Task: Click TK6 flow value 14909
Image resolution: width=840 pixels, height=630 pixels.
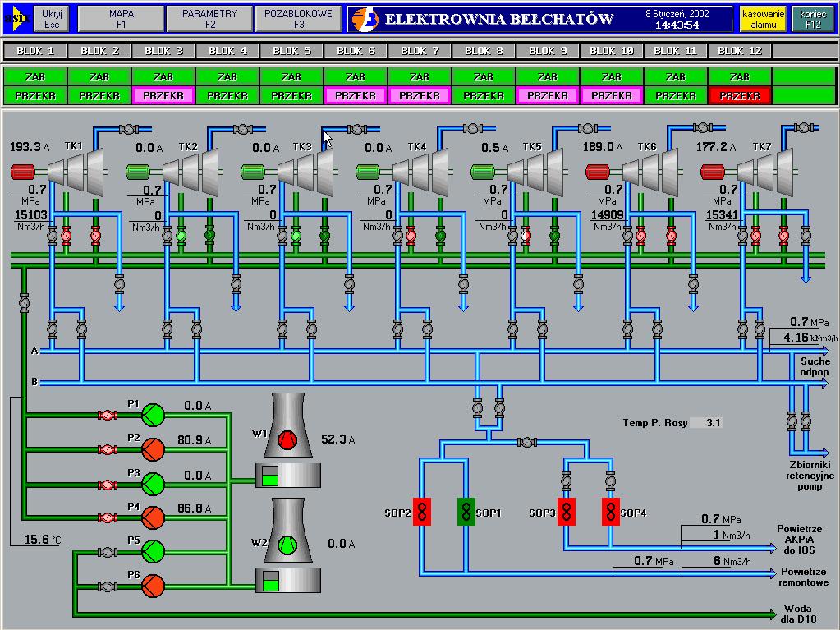Action: point(608,215)
